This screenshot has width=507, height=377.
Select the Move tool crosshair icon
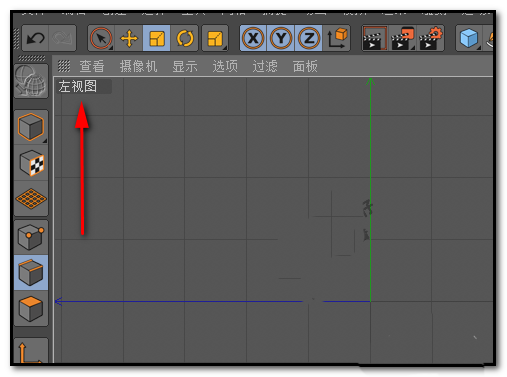[x=129, y=38]
